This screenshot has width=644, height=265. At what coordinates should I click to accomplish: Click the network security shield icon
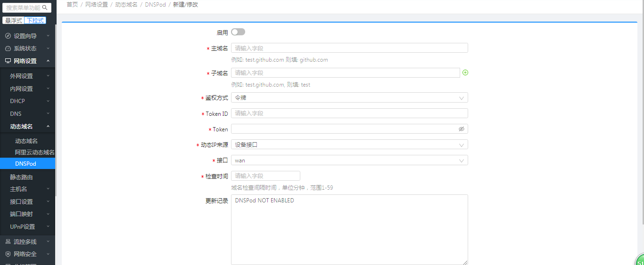pyautogui.click(x=8, y=254)
